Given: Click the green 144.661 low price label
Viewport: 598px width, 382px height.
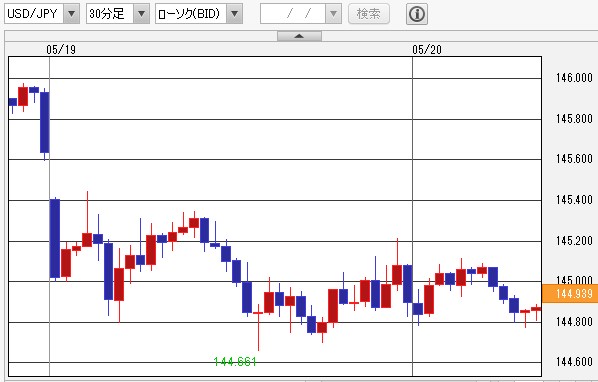Looking at the screenshot, I should [x=235, y=361].
